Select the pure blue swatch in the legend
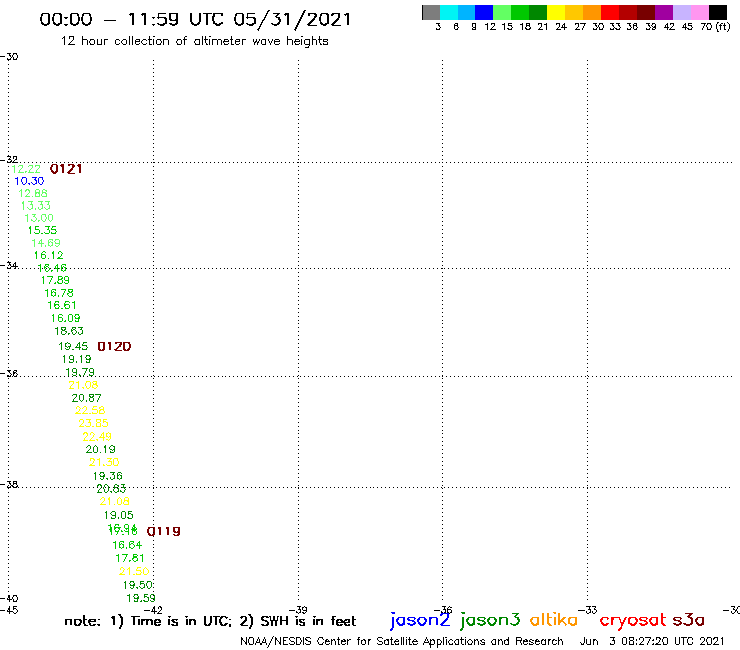Viewport: 740px width, 650px height. 484,12
